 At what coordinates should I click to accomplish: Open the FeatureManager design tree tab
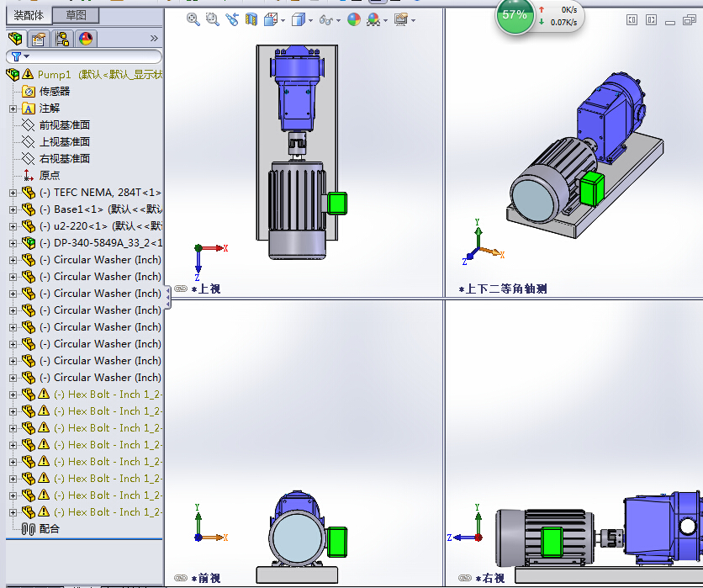click(x=16, y=39)
